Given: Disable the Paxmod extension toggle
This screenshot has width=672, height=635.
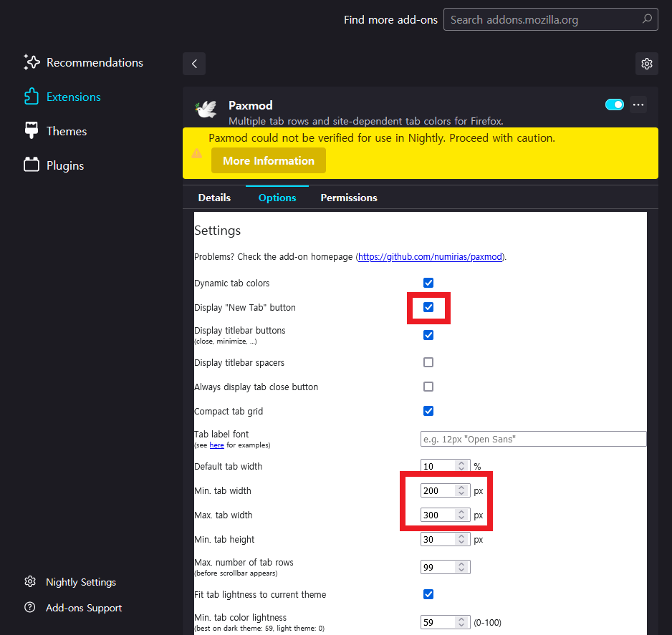Looking at the screenshot, I should tap(614, 104).
